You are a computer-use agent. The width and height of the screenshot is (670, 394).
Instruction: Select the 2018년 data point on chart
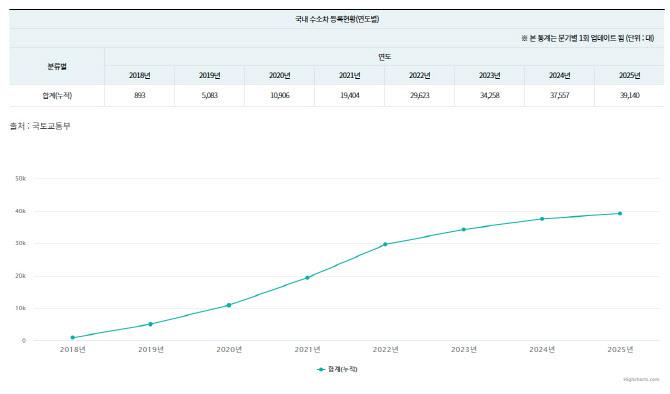[x=73, y=338]
